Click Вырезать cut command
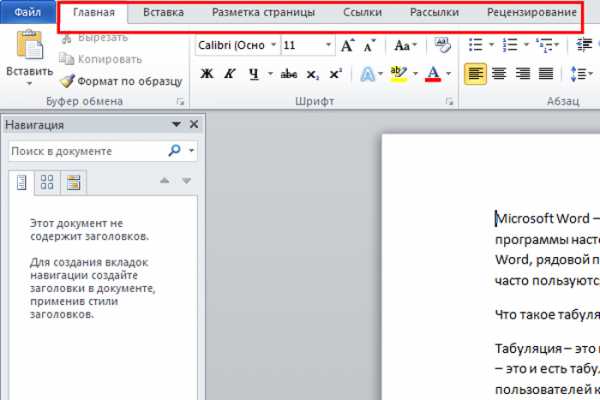The height and width of the screenshot is (400, 600). (x=95, y=38)
